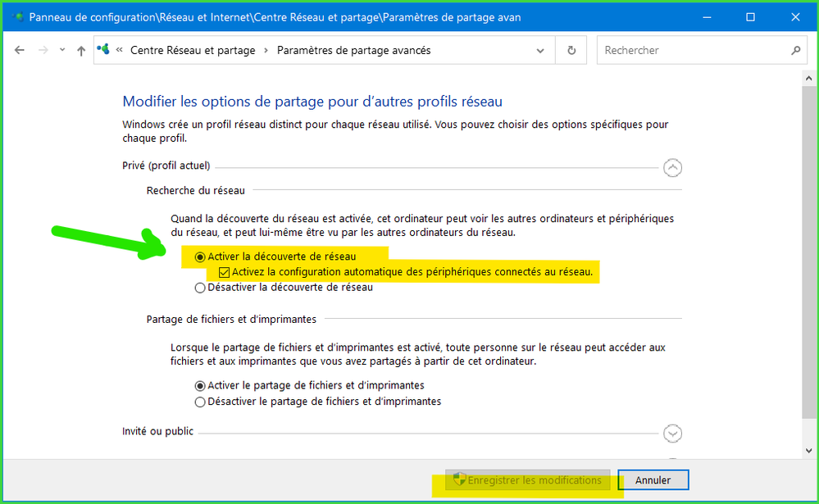Image resolution: width=819 pixels, height=504 pixels.
Task: Refresh the address bar view
Action: pos(571,51)
